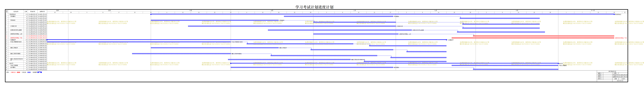Image resolution: width=644 pixels, height=87 pixels.
Task: Click the 一级建造师 summary bar in the chart
Action: pos(246,40)
